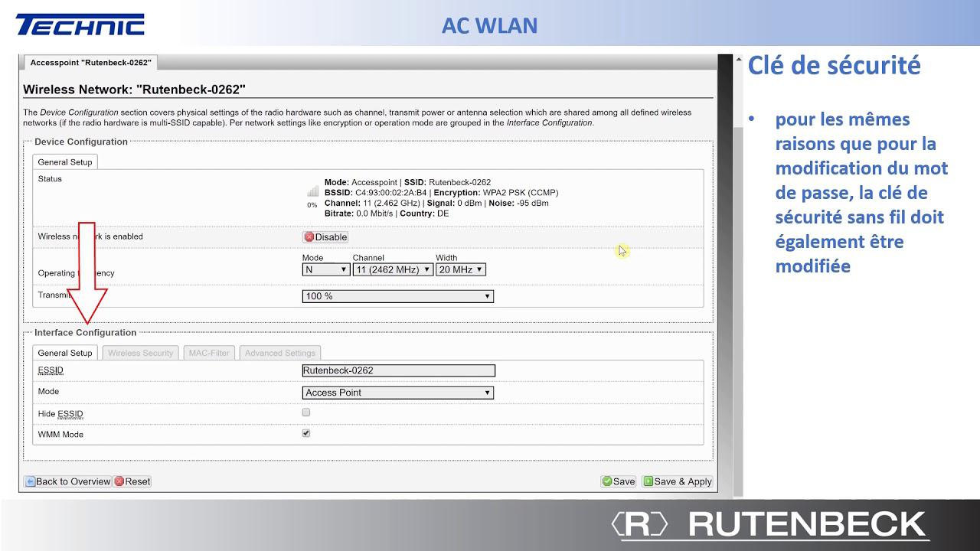Click the wireless signal strength icon
Viewport: 980px width, 551px height.
click(312, 191)
